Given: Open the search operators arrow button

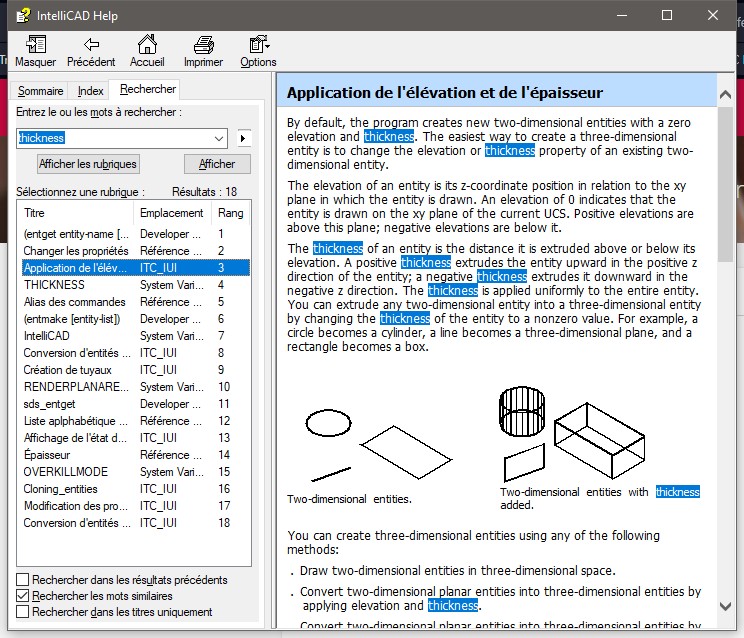Looking at the screenshot, I should [x=243, y=139].
